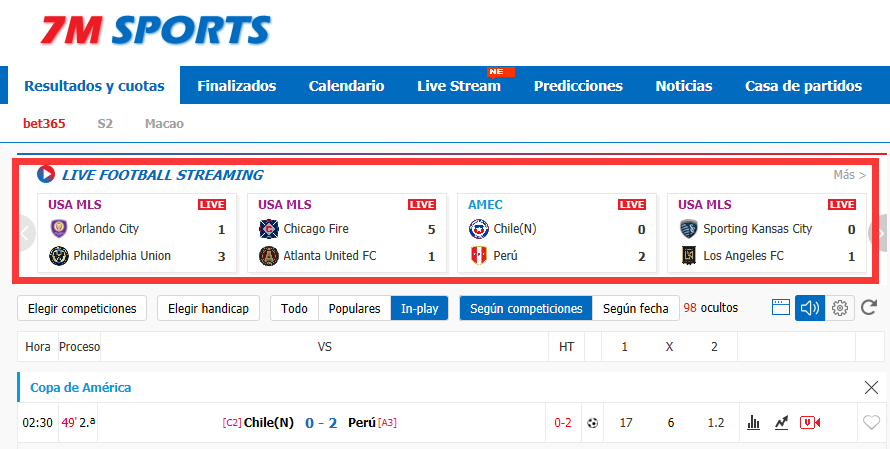Click the half-time score 0-2
890x449 pixels.
coord(562,423)
